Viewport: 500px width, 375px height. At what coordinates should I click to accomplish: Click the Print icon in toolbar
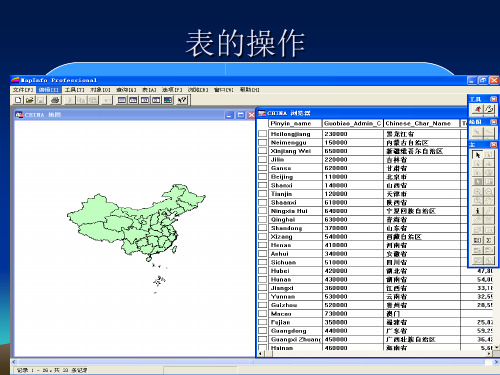coord(55,100)
